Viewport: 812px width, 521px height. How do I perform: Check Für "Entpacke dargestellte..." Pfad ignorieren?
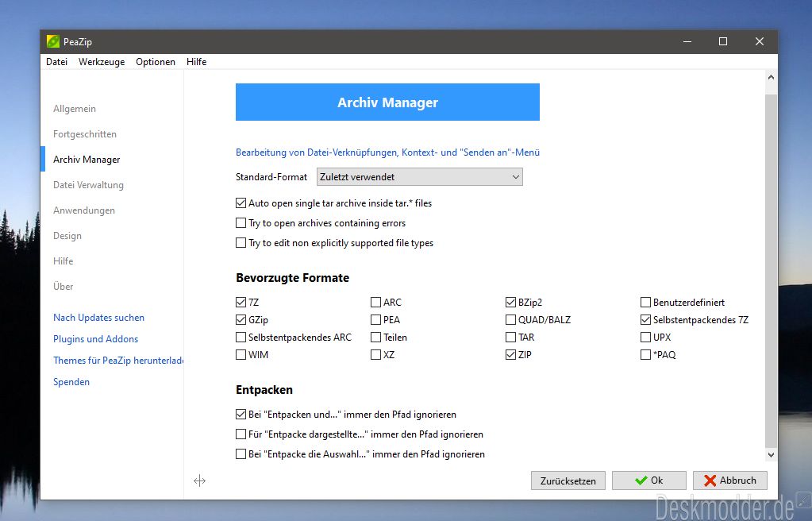click(241, 434)
